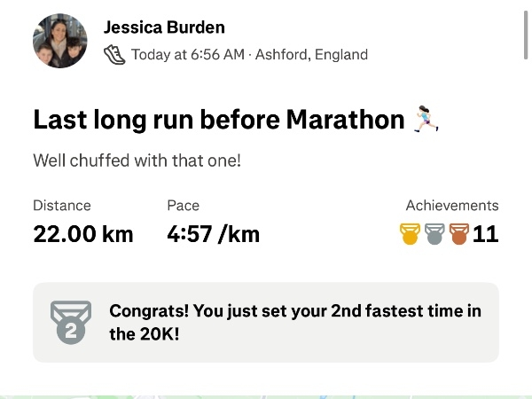
Task: Click the 22.00 km distance value
Action: tap(83, 234)
